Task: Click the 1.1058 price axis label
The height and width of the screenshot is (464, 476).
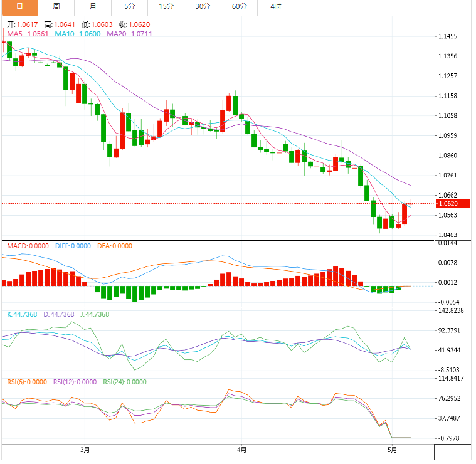Action: [x=447, y=115]
